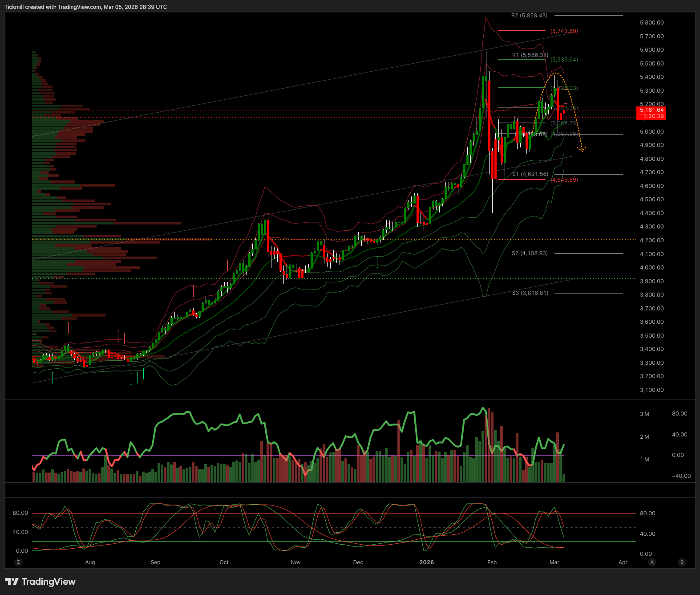Open the Tickmill TradingView.com header text
Viewport: 700px width, 595px height.
[85, 7]
